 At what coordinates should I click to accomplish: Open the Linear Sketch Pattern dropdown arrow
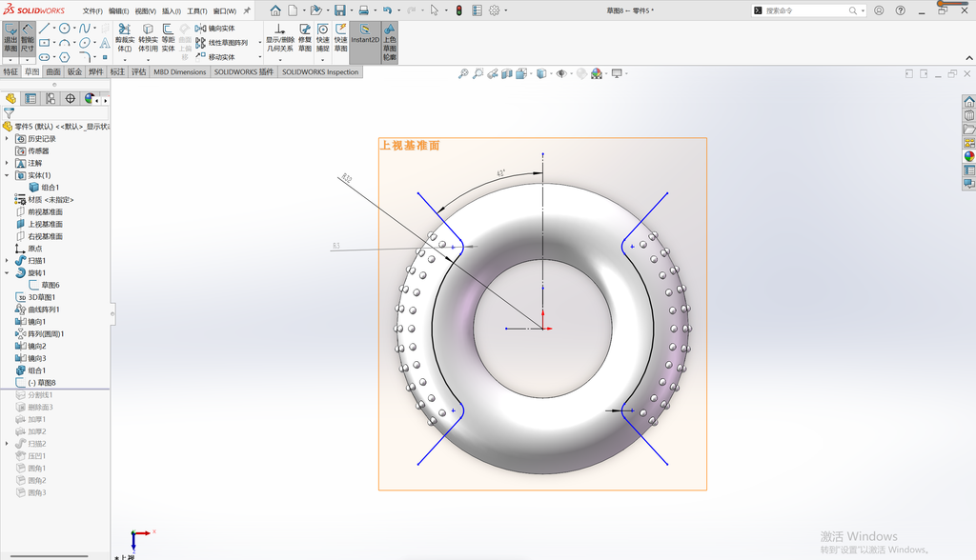(259, 43)
